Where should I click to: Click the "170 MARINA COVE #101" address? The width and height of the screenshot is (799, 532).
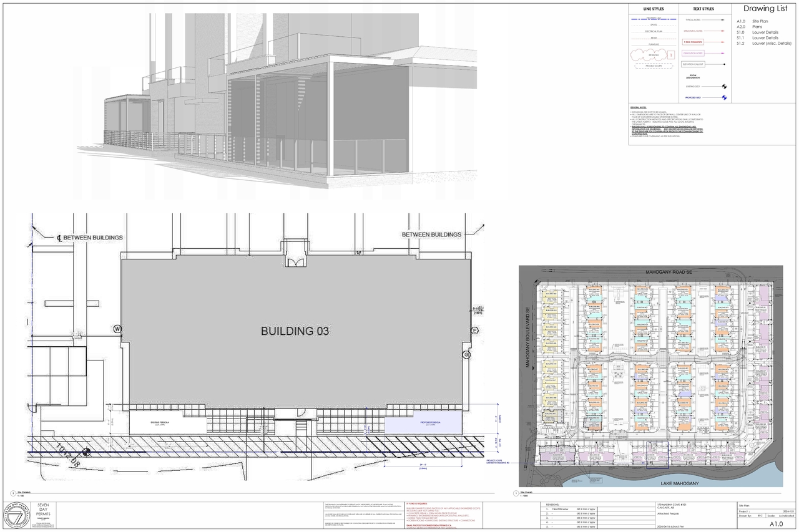coord(670,504)
